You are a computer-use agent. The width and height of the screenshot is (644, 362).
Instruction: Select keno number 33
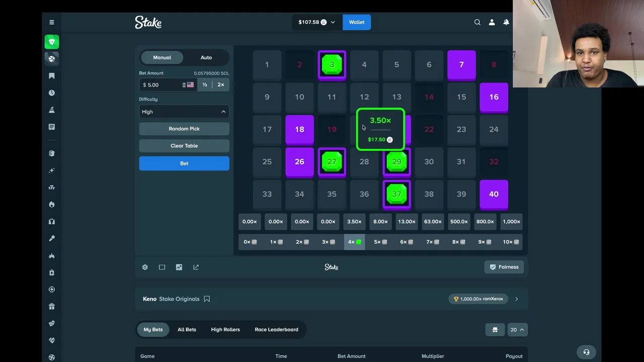tap(267, 194)
